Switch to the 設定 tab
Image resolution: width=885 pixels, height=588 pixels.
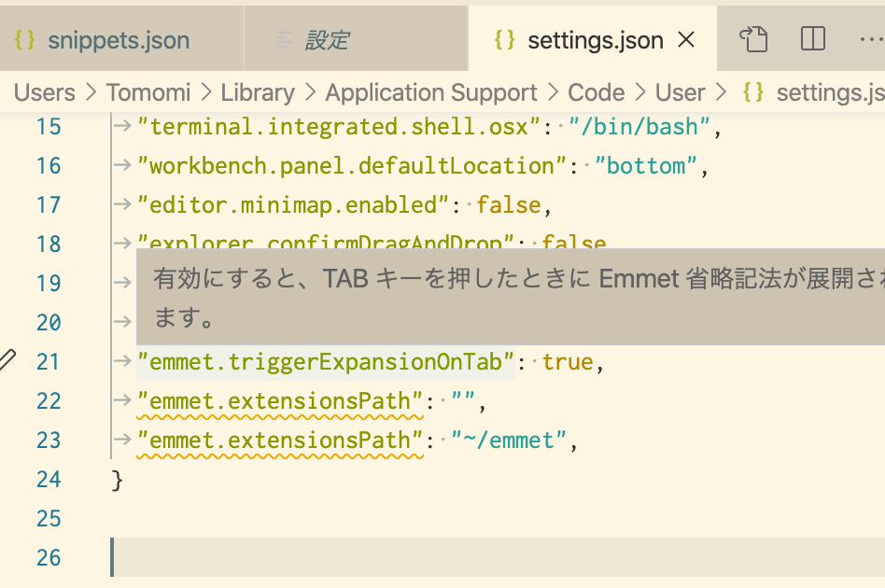(x=327, y=40)
